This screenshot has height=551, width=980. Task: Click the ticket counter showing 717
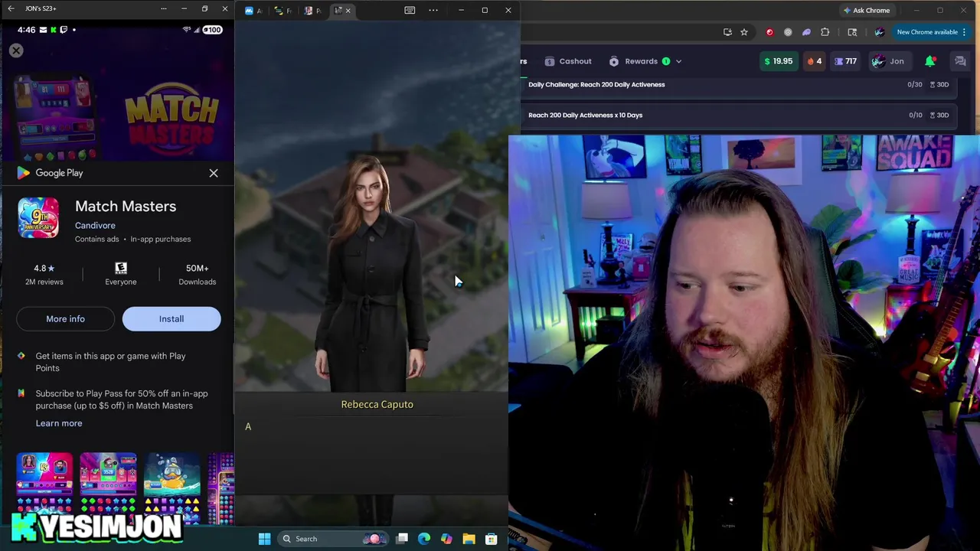click(x=845, y=61)
